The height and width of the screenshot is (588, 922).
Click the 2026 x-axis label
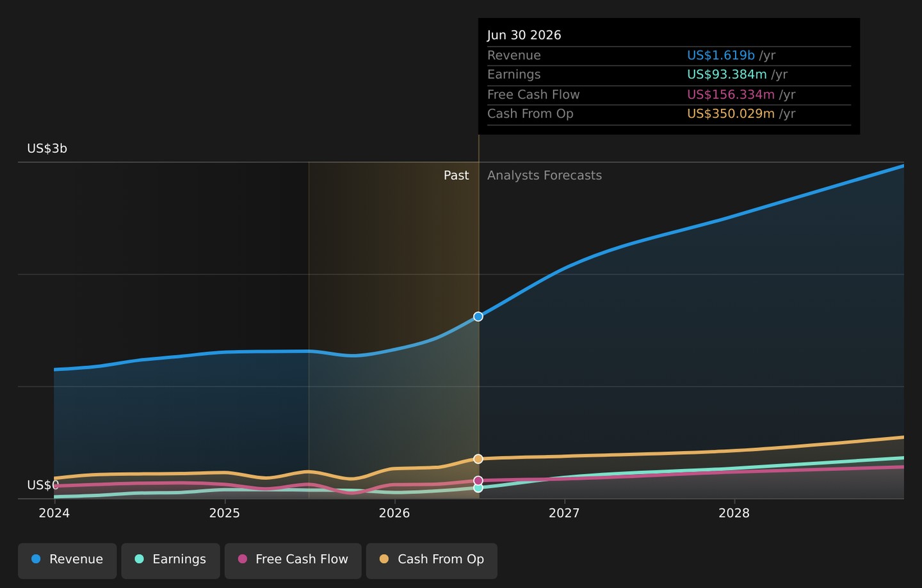point(394,513)
